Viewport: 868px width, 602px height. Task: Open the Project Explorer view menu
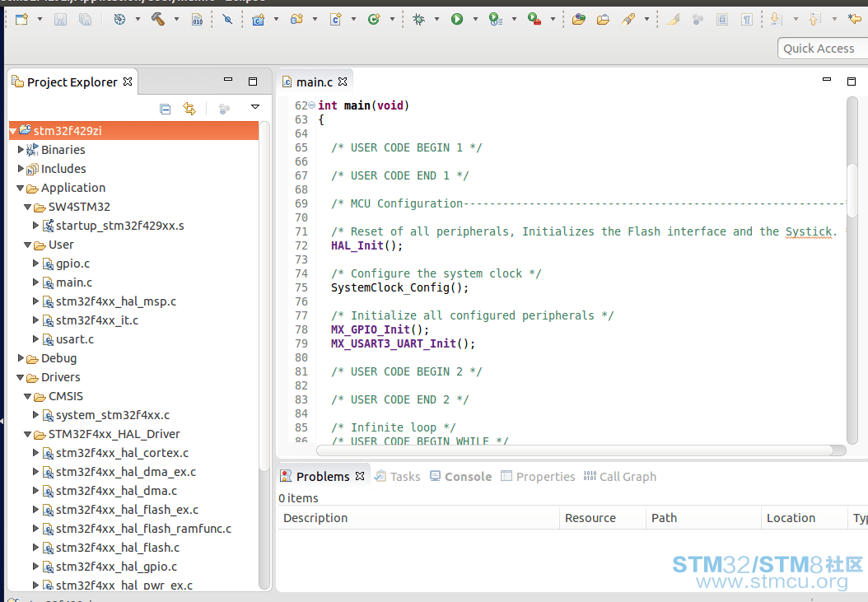pyautogui.click(x=255, y=107)
